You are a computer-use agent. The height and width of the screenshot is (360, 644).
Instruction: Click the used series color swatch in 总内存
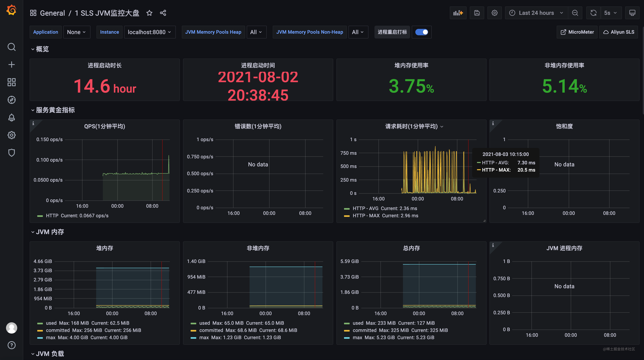(347, 324)
